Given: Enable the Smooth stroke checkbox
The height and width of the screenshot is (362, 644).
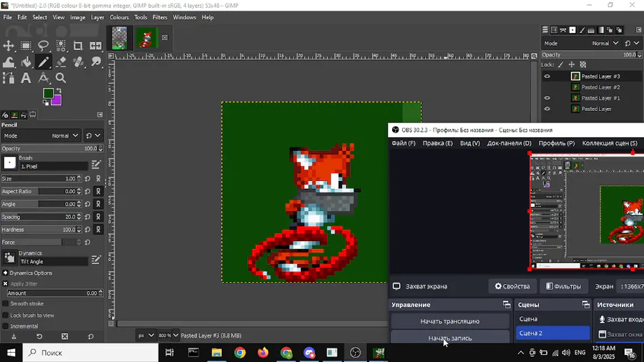Looking at the screenshot, I should tap(5, 304).
